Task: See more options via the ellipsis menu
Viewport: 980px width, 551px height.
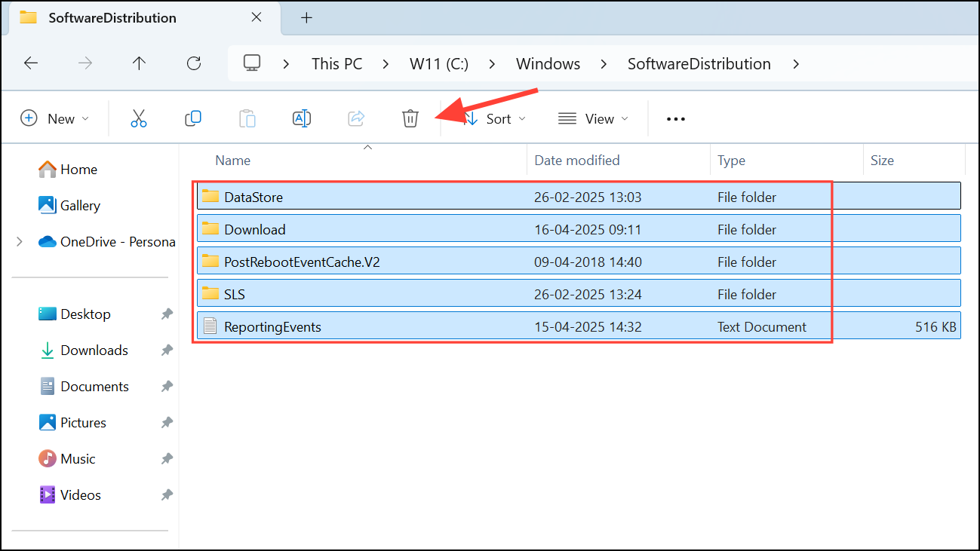Action: [675, 118]
